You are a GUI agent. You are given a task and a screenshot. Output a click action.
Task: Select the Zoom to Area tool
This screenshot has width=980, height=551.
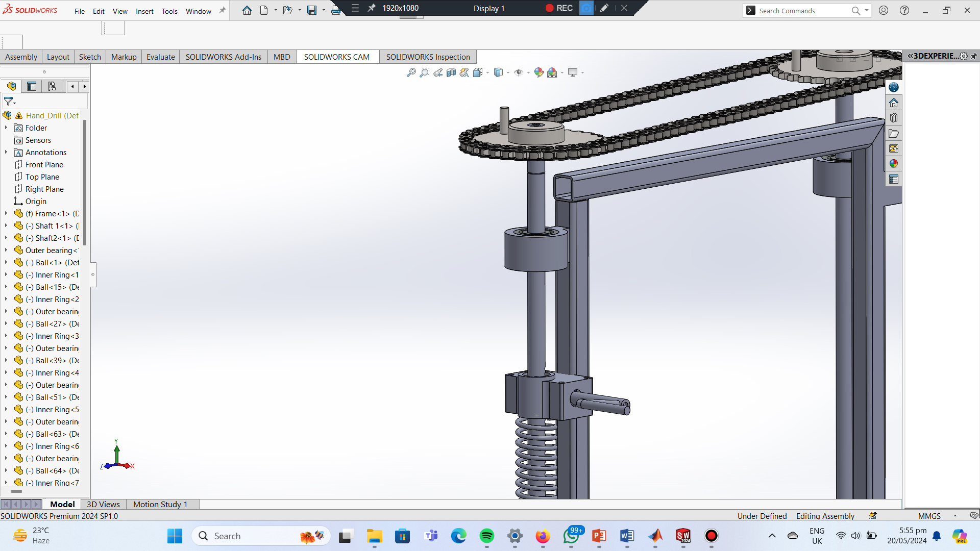pos(424,72)
